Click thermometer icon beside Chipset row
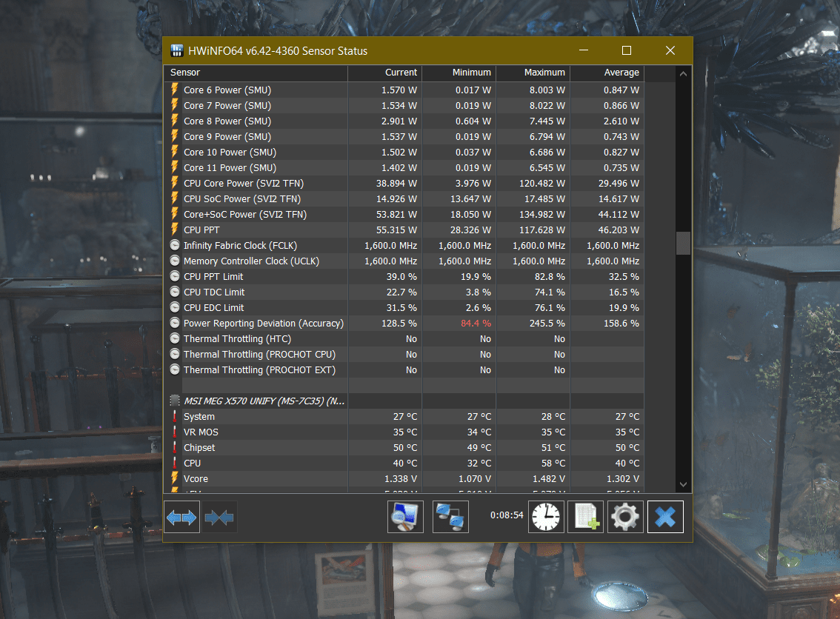 175,447
